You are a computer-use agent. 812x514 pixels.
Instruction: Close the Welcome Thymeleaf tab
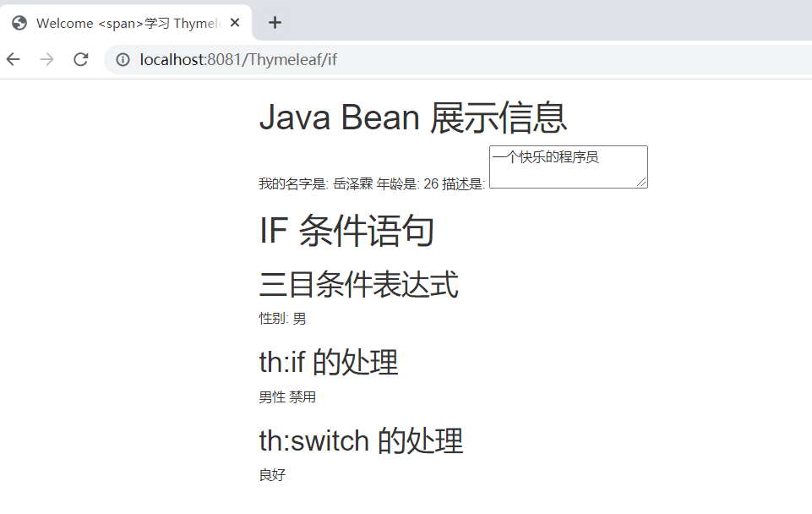(x=234, y=23)
